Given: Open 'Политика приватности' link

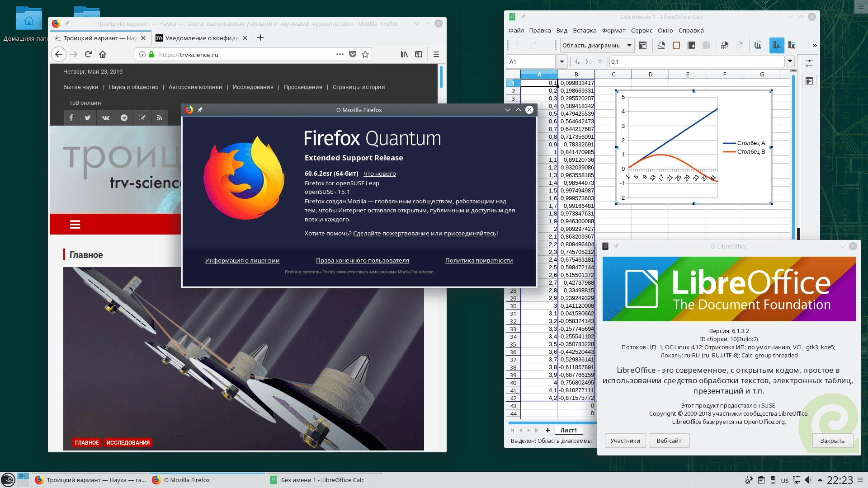Looking at the screenshot, I should 479,261.
